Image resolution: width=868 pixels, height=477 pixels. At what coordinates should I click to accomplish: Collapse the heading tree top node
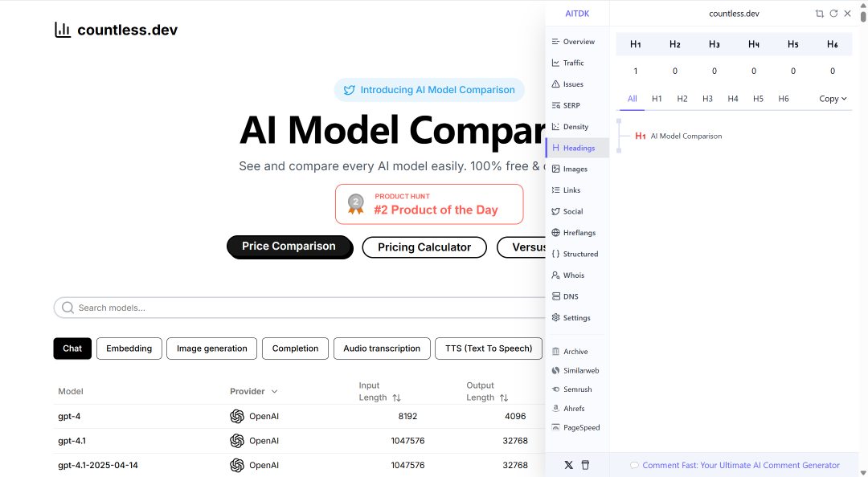tap(619, 120)
